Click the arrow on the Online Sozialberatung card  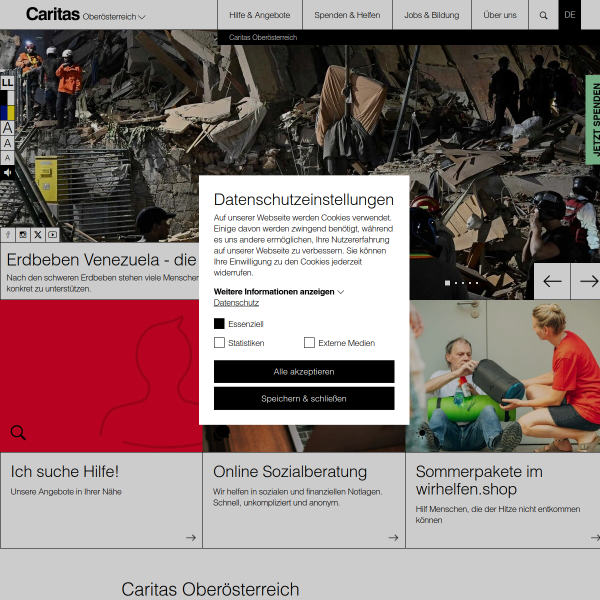pos(393,538)
